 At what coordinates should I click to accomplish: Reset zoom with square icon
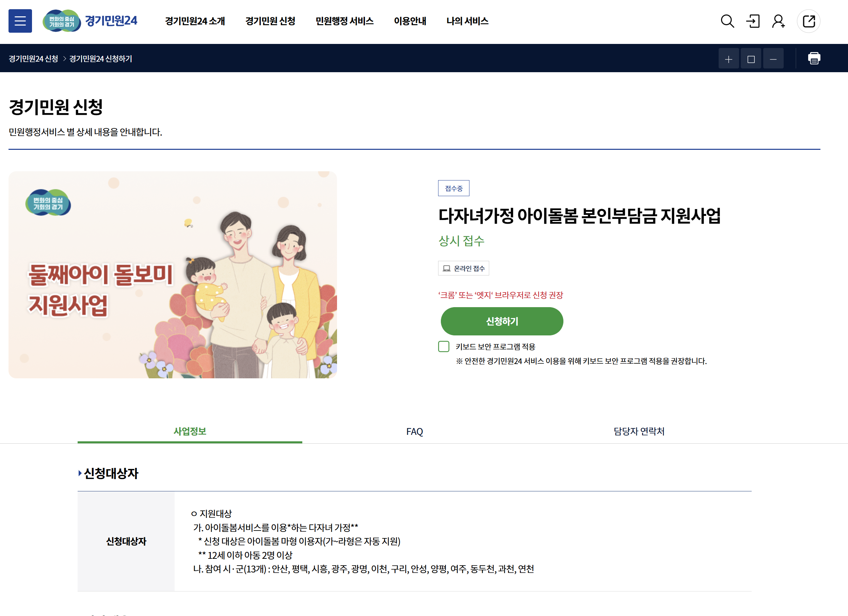pyautogui.click(x=751, y=59)
